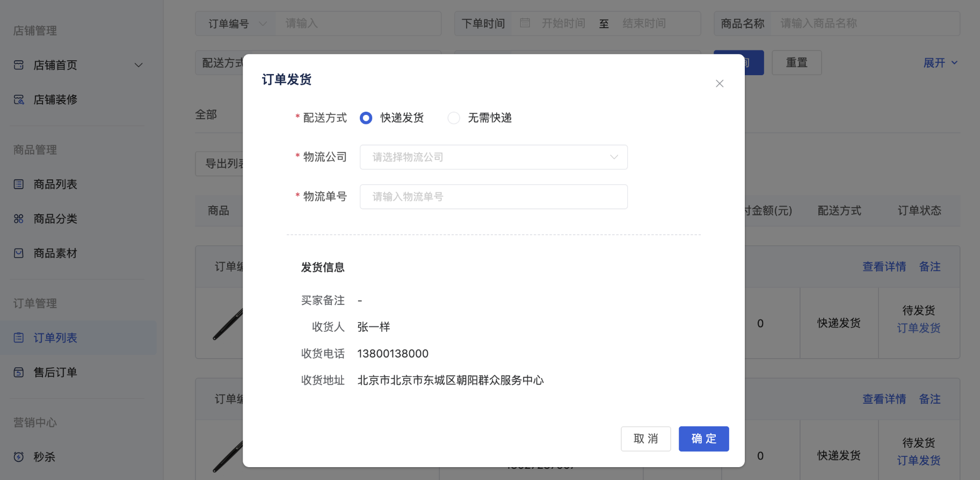Click the order number 请输入 field

pyautogui.click(x=358, y=24)
